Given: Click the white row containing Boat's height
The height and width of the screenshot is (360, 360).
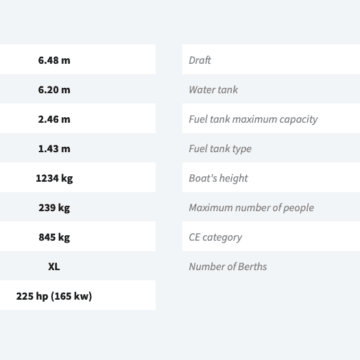Looking at the screenshot, I should click(x=271, y=177).
